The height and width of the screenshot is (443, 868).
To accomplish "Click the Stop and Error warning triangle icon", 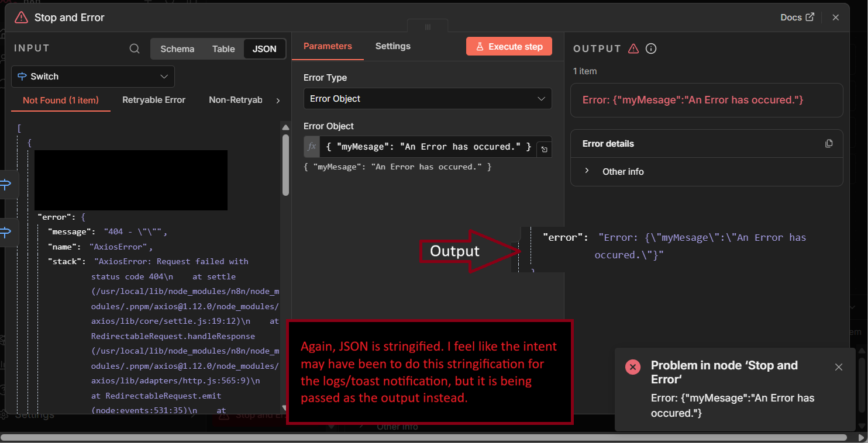I will point(21,18).
